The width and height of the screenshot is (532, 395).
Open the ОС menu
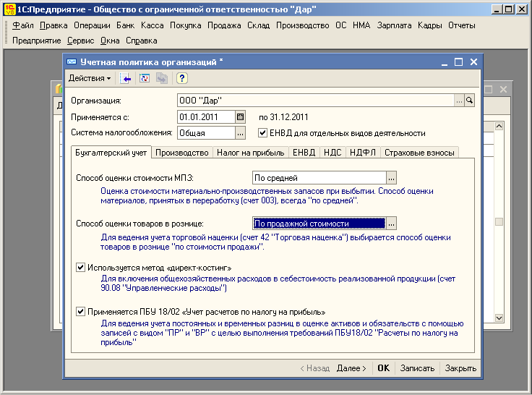pyautogui.click(x=341, y=25)
